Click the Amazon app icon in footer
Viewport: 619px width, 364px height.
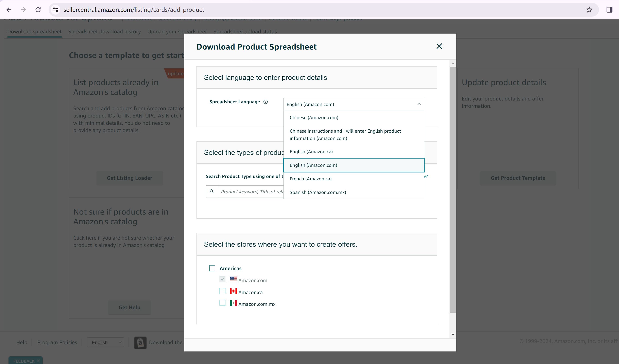[x=140, y=343]
